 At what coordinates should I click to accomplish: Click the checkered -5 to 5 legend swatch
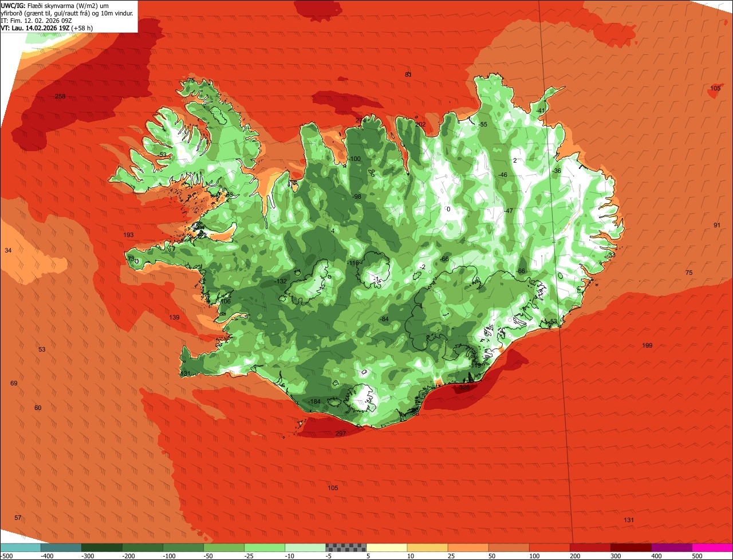point(346,548)
